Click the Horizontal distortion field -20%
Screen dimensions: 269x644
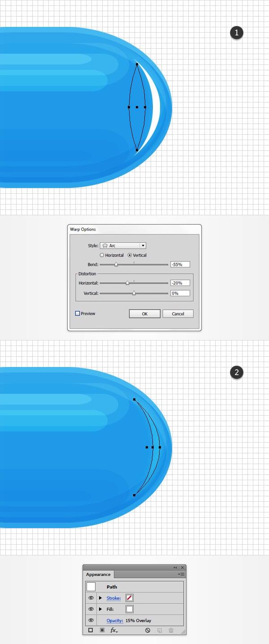click(180, 283)
